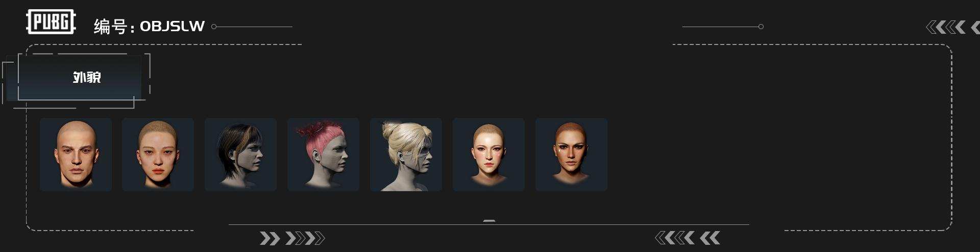Viewport: 980px width, 252px height.
Task: Pick the short dark bob hairstyle thumbnail
Action: pos(240,155)
